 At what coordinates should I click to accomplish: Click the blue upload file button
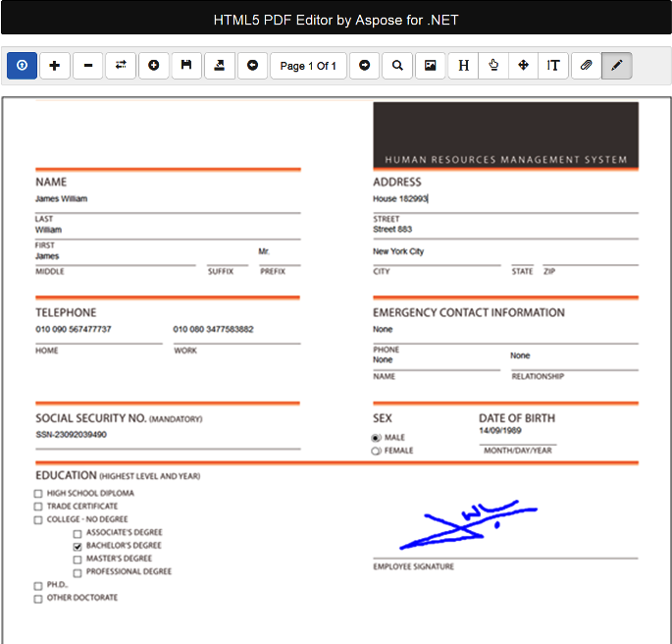click(22, 66)
